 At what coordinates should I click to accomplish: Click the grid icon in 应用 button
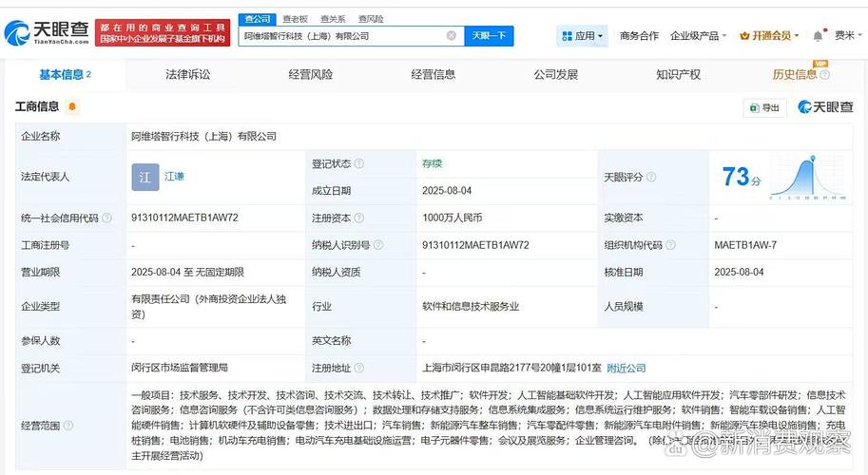click(x=567, y=36)
